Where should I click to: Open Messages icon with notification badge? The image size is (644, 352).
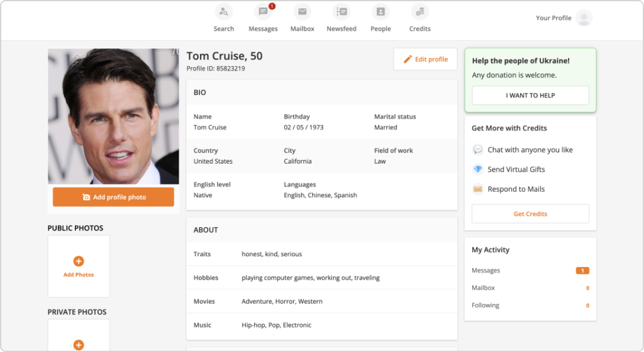click(263, 12)
